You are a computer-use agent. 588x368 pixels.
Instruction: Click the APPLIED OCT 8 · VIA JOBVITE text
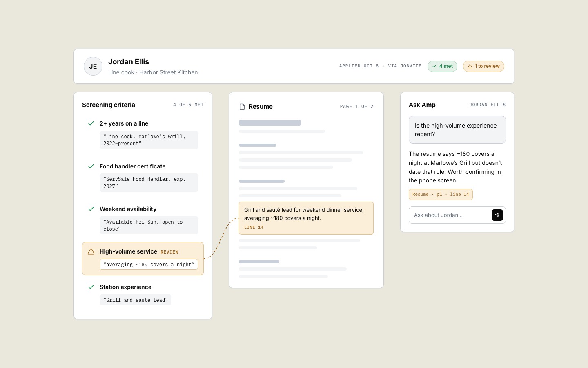point(380,66)
